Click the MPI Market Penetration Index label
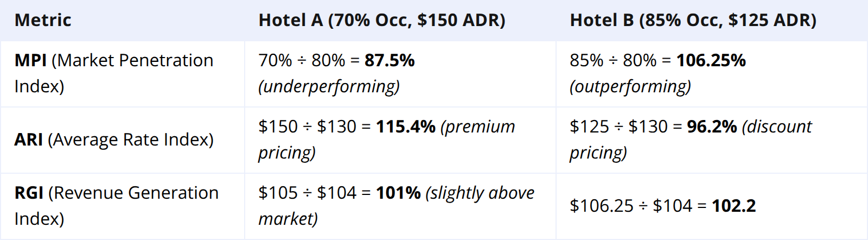The image size is (868, 240). (x=114, y=73)
